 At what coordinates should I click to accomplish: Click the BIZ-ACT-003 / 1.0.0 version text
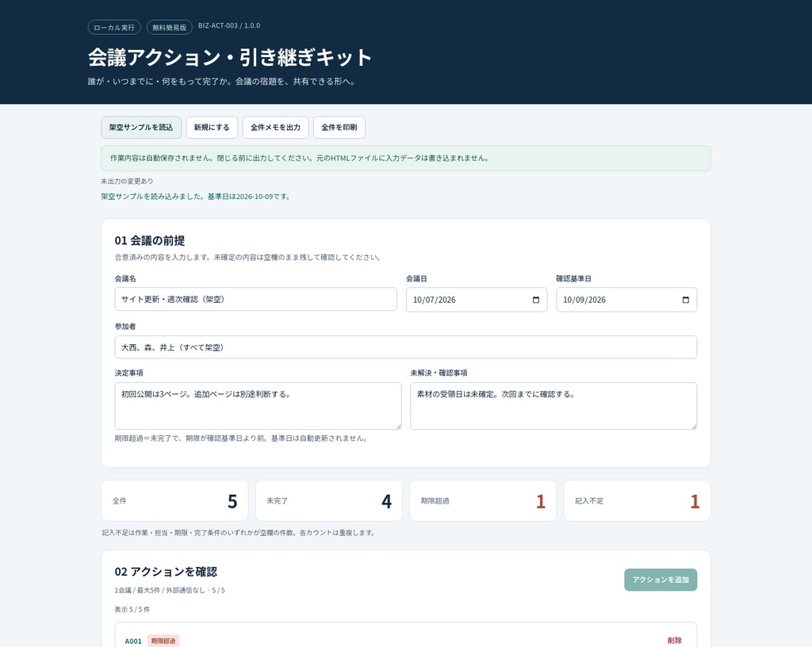229,25
